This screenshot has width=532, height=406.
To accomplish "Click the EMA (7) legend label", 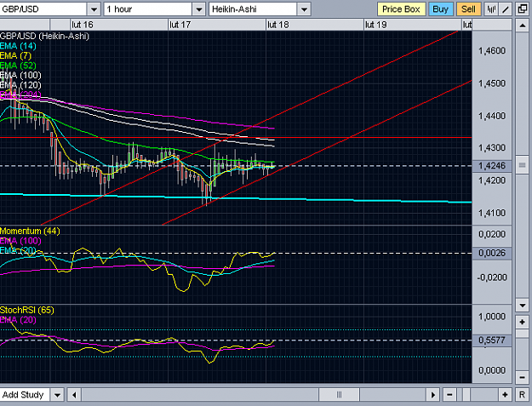I will pyautogui.click(x=16, y=55).
